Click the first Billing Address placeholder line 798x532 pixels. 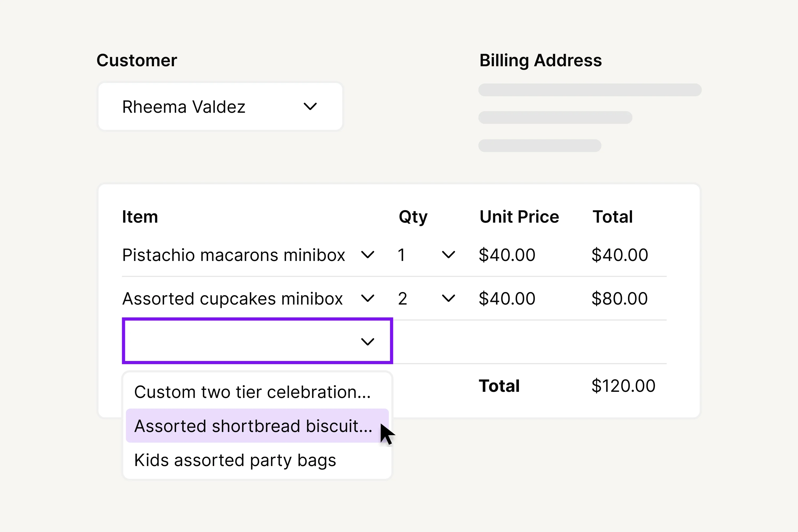(590, 90)
